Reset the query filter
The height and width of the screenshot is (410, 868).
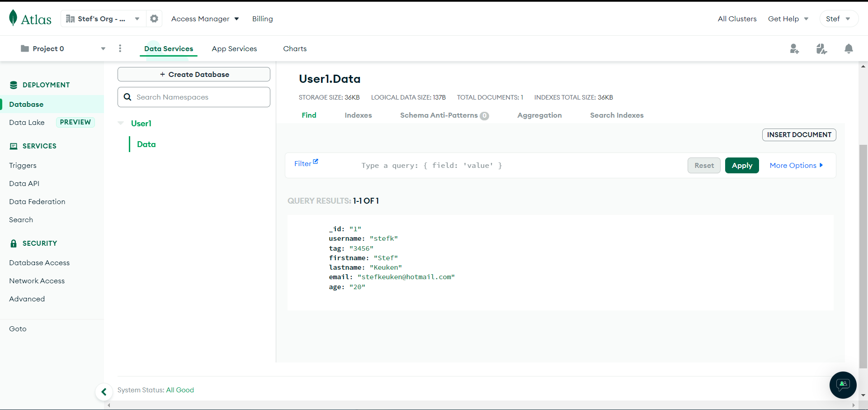pyautogui.click(x=704, y=166)
